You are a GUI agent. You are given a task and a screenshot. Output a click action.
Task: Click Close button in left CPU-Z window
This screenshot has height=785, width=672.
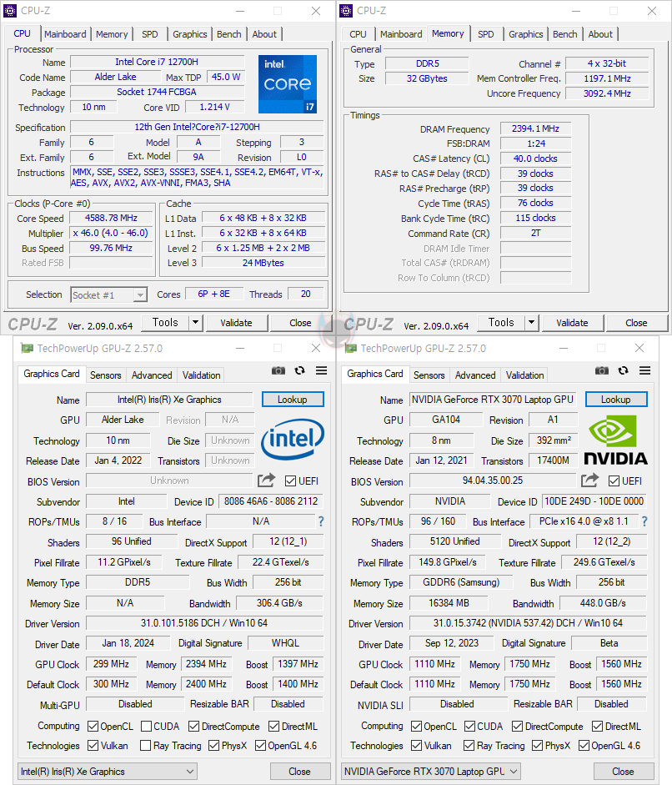(x=300, y=323)
